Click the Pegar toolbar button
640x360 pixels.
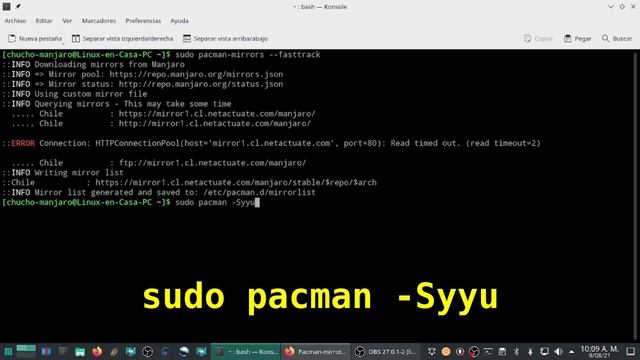578,38
